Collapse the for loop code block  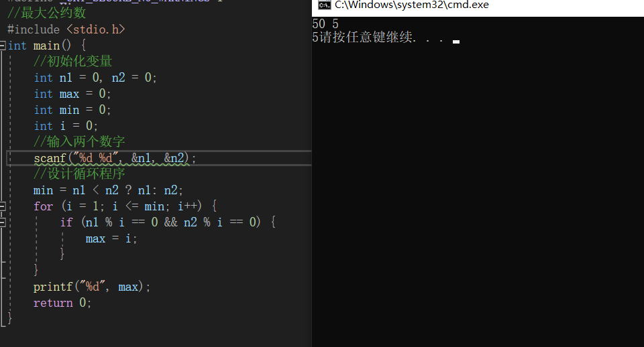3,206
